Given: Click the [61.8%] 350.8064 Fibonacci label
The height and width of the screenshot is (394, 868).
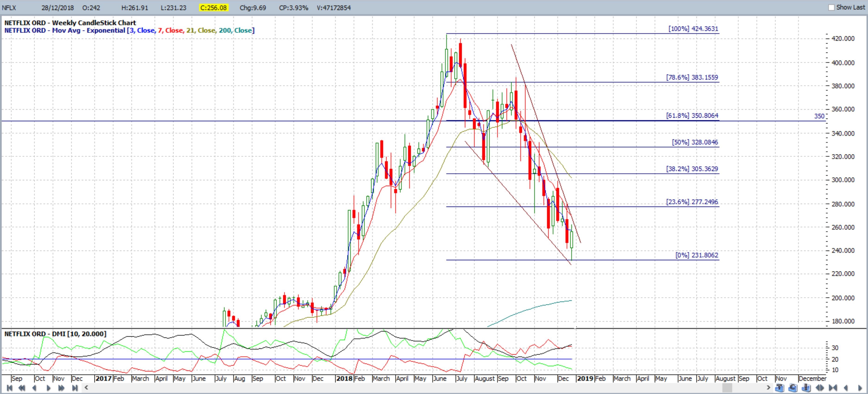Looking at the screenshot, I should click(x=692, y=116).
